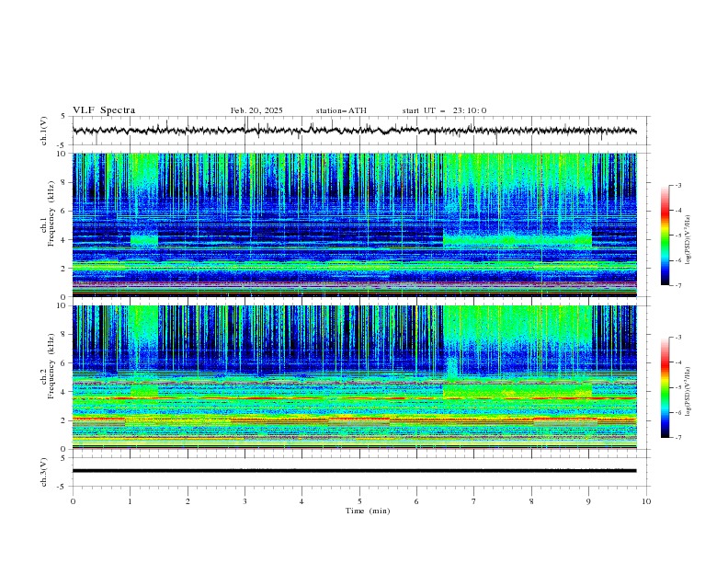Click the ch.3 flat black waveform trace
This screenshot has width=728, height=563.
(x=354, y=471)
